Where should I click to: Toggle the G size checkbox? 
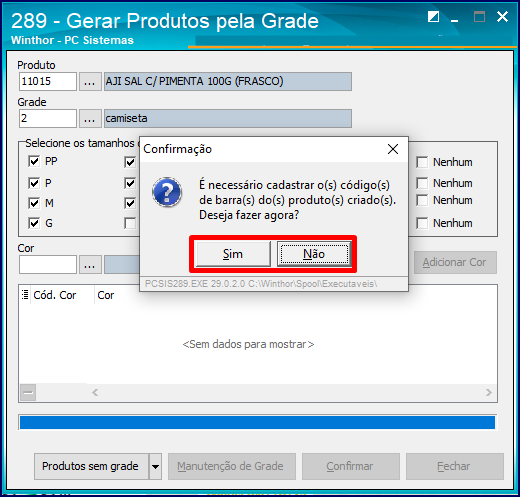click(34, 223)
